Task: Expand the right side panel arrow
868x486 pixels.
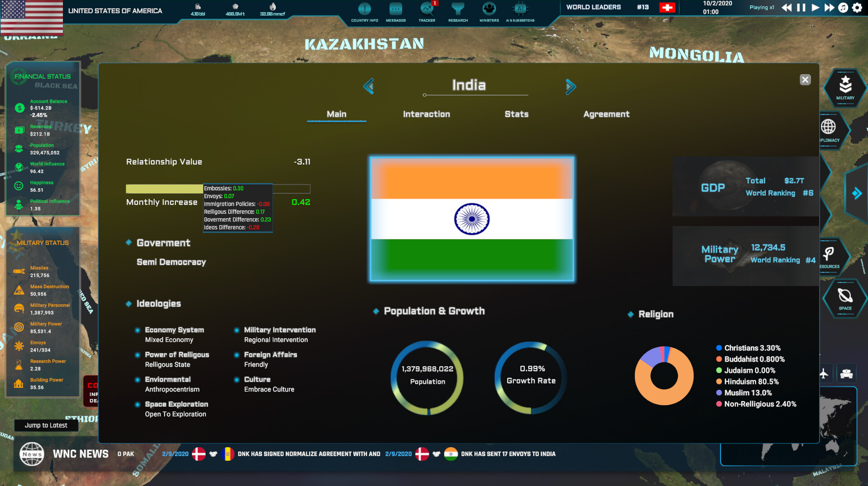Action: coord(856,194)
